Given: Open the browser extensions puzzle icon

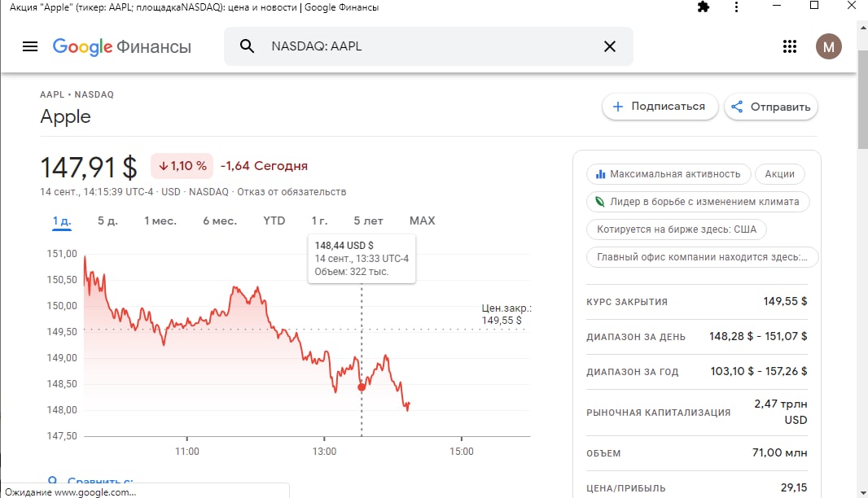Looking at the screenshot, I should coord(703,7).
